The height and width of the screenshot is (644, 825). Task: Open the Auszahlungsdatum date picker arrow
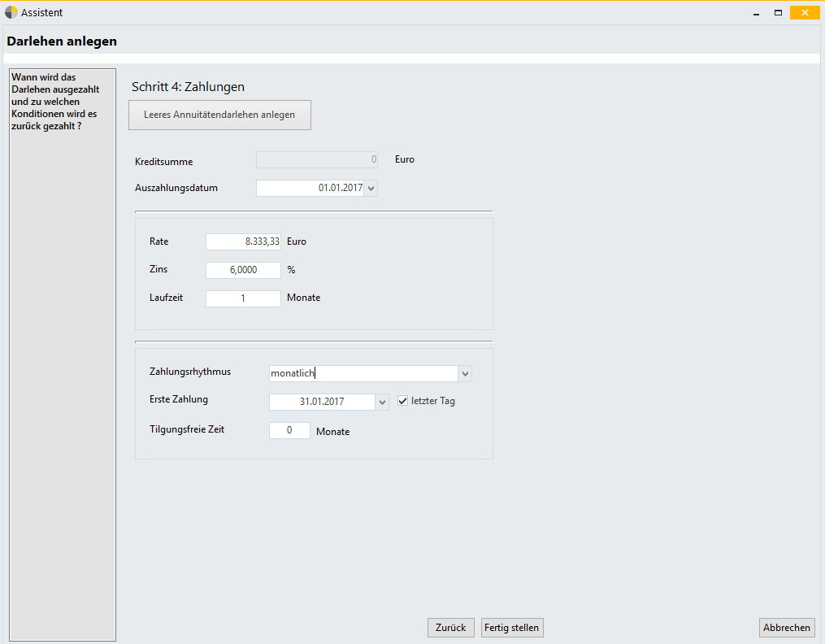pyautogui.click(x=371, y=189)
